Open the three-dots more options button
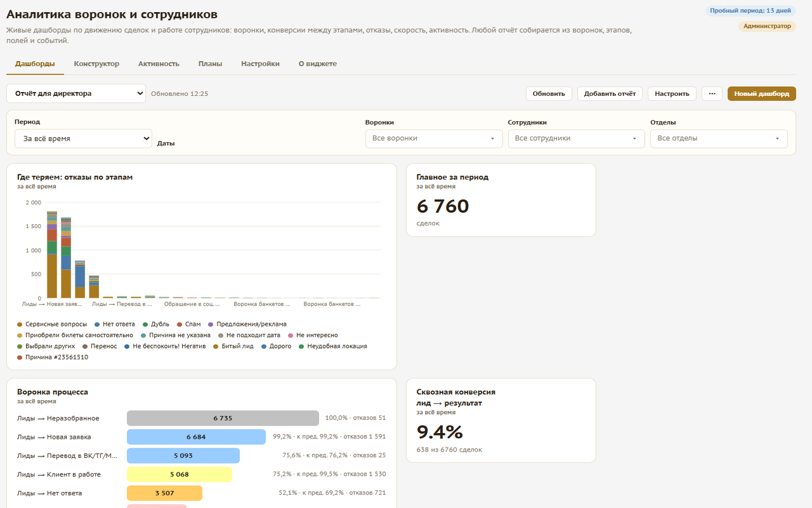The height and width of the screenshot is (508, 812). coord(712,93)
